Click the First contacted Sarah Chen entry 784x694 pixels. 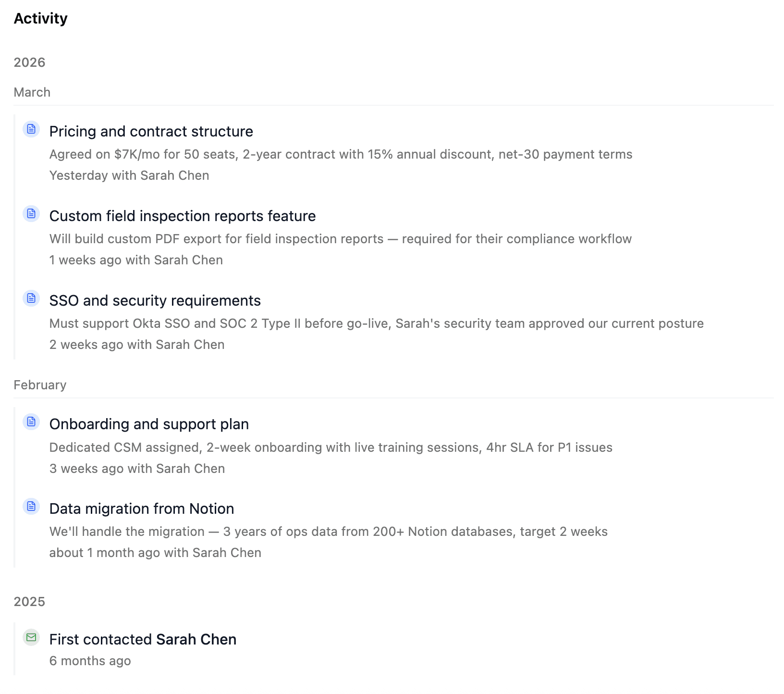(143, 639)
